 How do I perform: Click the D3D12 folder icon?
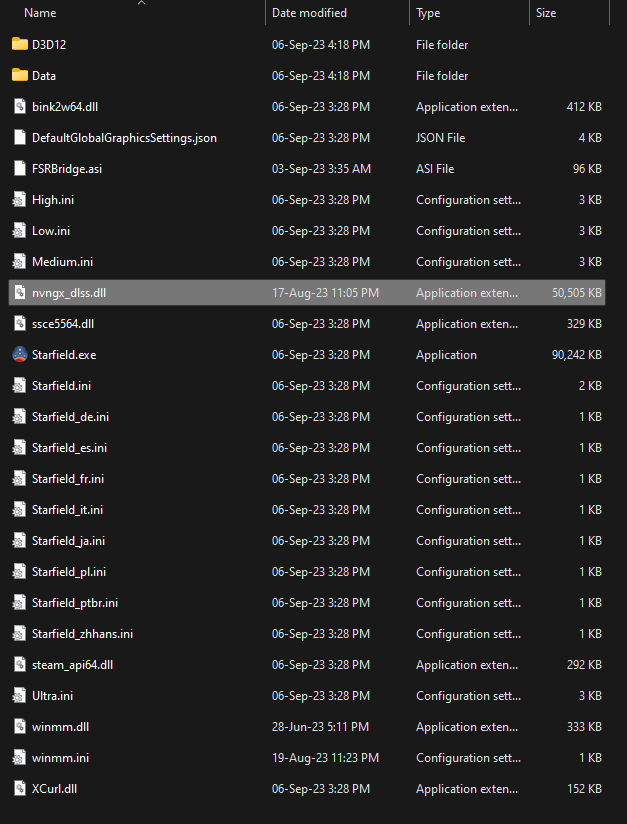tap(19, 44)
